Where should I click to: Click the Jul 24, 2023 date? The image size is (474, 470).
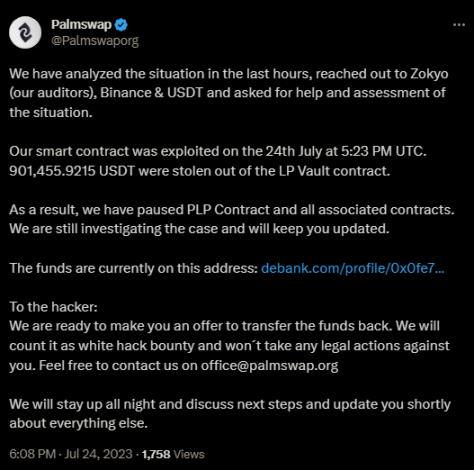pos(99,454)
